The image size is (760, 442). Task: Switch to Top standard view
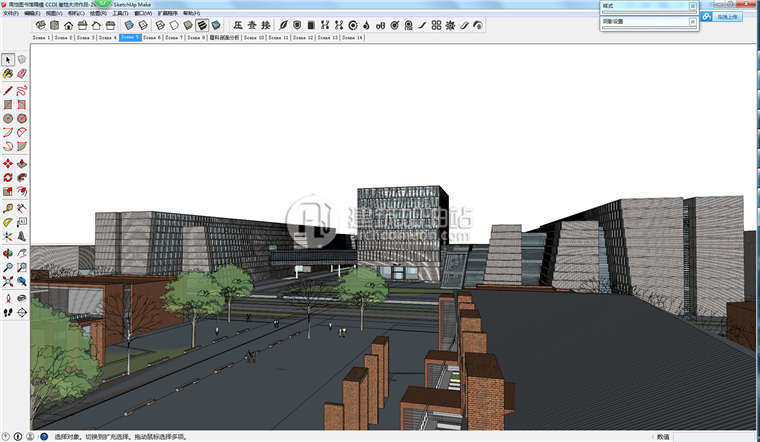click(x=54, y=25)
